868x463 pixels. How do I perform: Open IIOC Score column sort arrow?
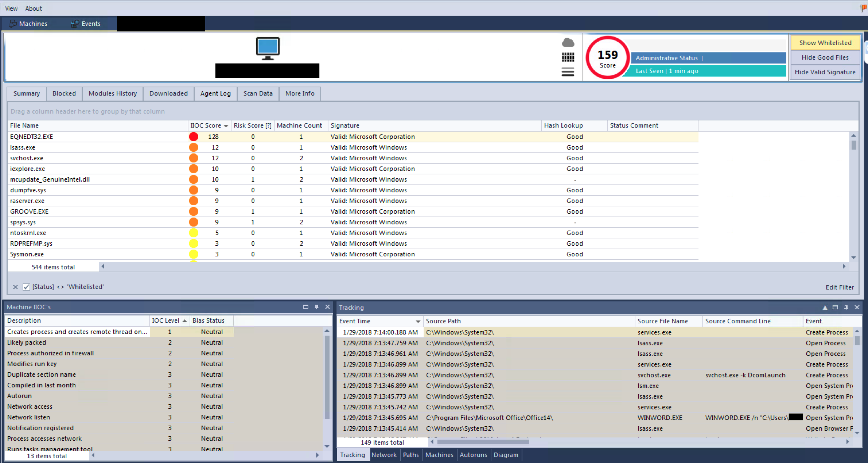pyautogui.click(x=226, y=126)
